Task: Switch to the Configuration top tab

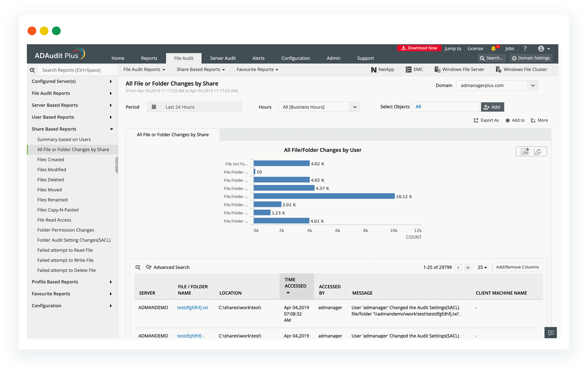Action: 295,58
